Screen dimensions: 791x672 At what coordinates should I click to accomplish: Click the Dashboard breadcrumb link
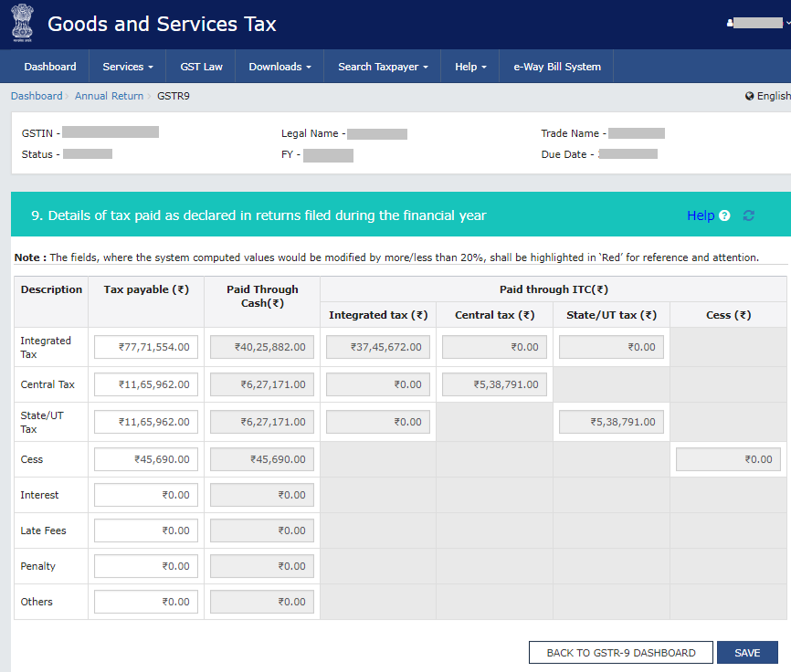point(37,96)
